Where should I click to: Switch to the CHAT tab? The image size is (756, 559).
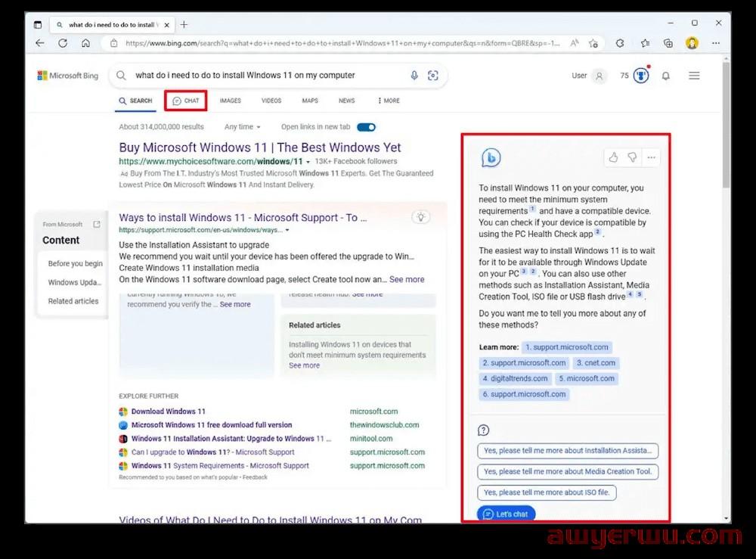[x=186, y=101]
